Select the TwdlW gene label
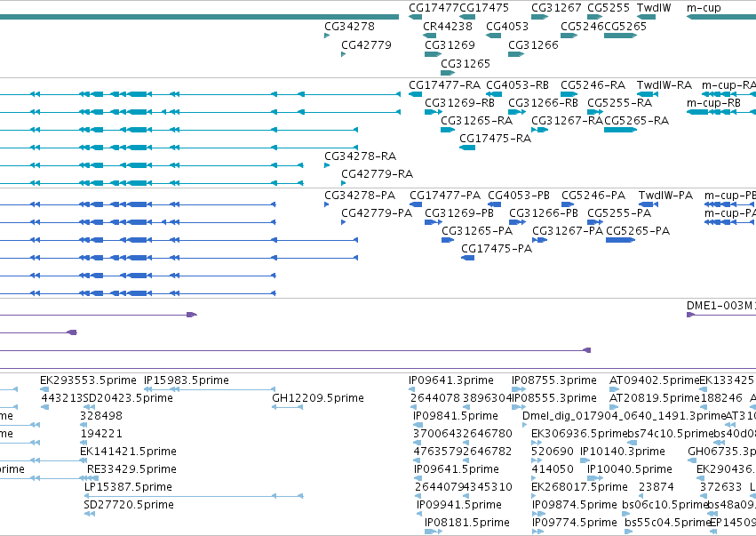 654,8
